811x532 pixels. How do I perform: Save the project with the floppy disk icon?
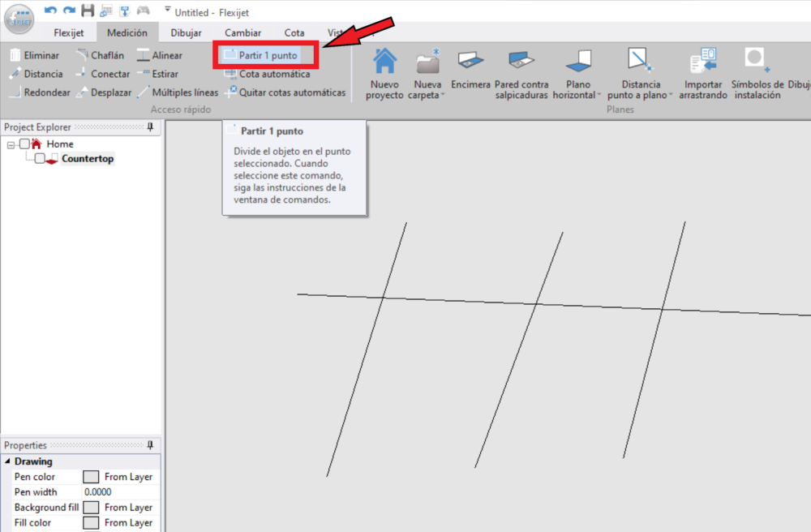click(88, 11)
